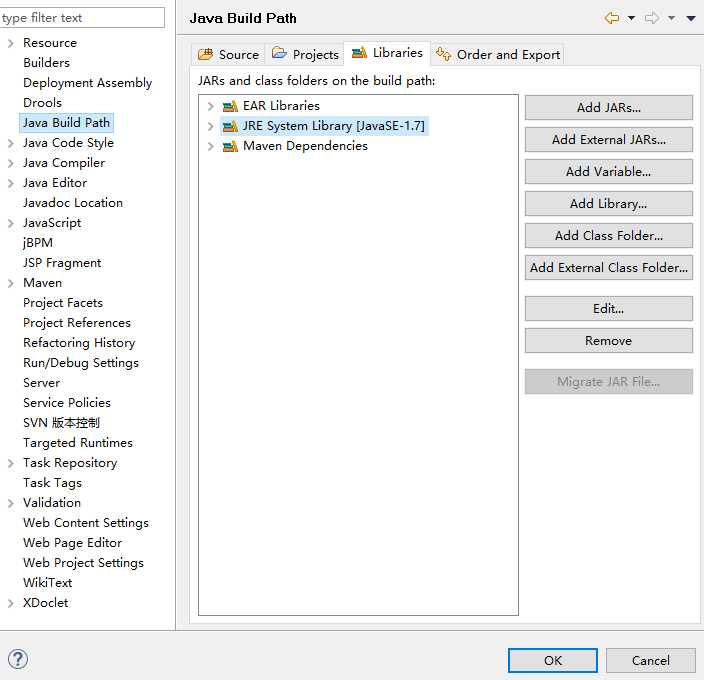Viewport: 704px width, 680px height.
Task: Click the type filter text field
Action: [82, 18]
